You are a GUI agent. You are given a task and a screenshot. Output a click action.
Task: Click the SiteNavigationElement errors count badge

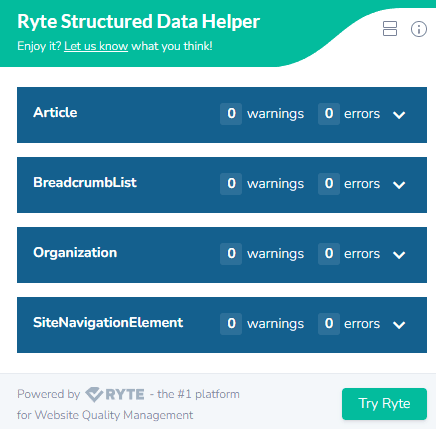tap(329, 324)
